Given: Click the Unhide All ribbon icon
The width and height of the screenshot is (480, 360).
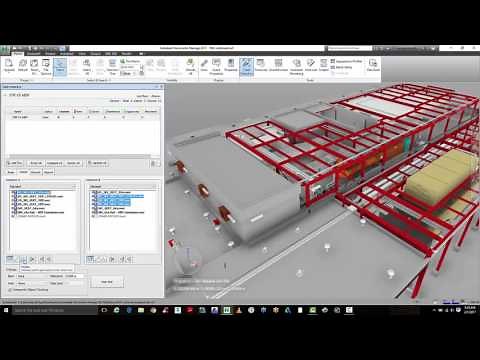Looking at the screenshot, I should (x=190, y=66).
